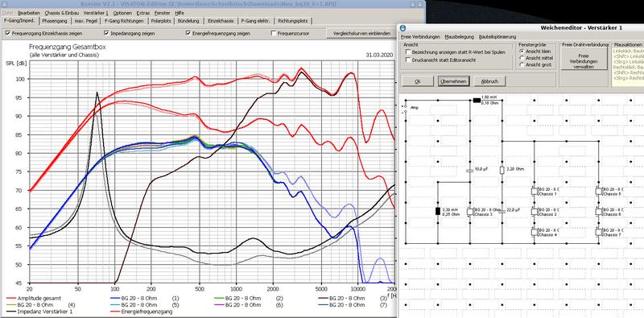Click the 10,0 µF capacitor symbol
This screenshot has height=318, width=644.
[x=470, y=170]
